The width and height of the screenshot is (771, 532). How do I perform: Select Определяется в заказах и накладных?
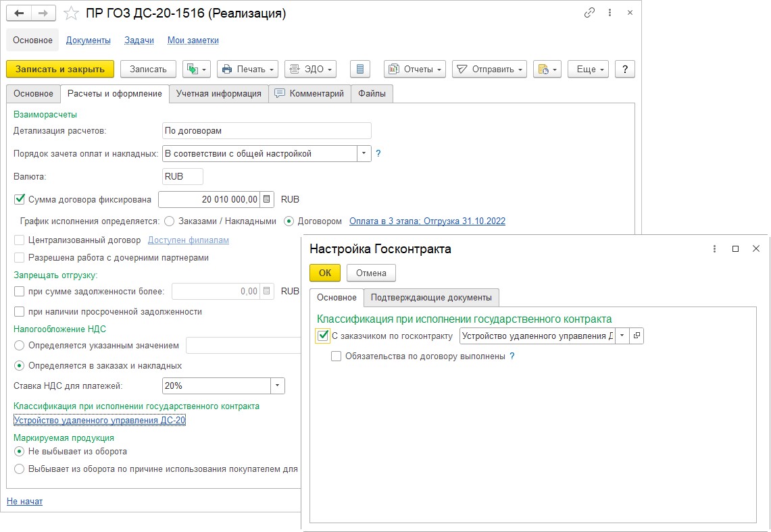coord(19,365)
